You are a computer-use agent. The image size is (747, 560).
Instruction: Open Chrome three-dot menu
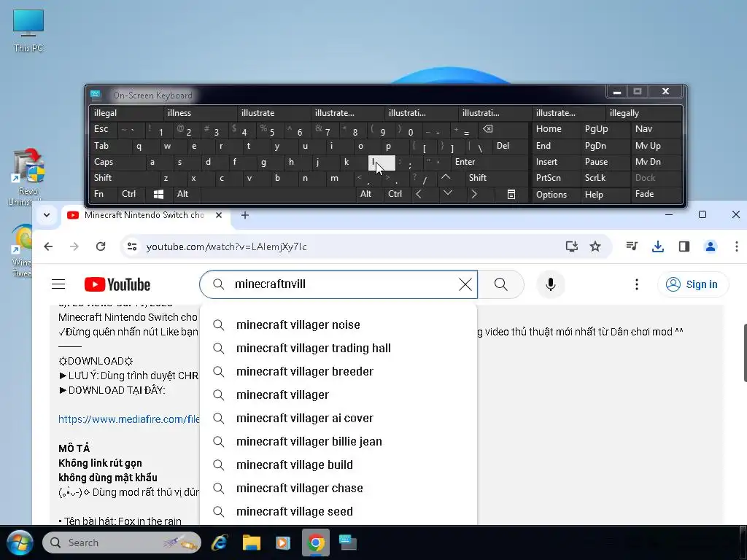point(737,246)
